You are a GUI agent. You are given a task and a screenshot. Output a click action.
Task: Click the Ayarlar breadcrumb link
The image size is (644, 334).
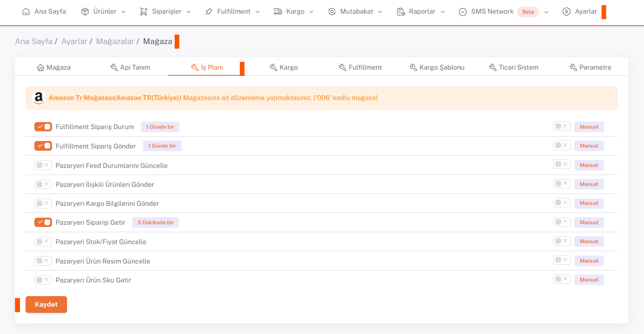(74, 41)
